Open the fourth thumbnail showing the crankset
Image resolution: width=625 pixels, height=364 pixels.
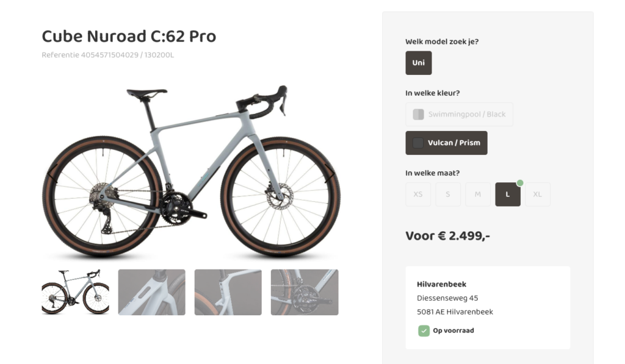(x=304, y=292)
